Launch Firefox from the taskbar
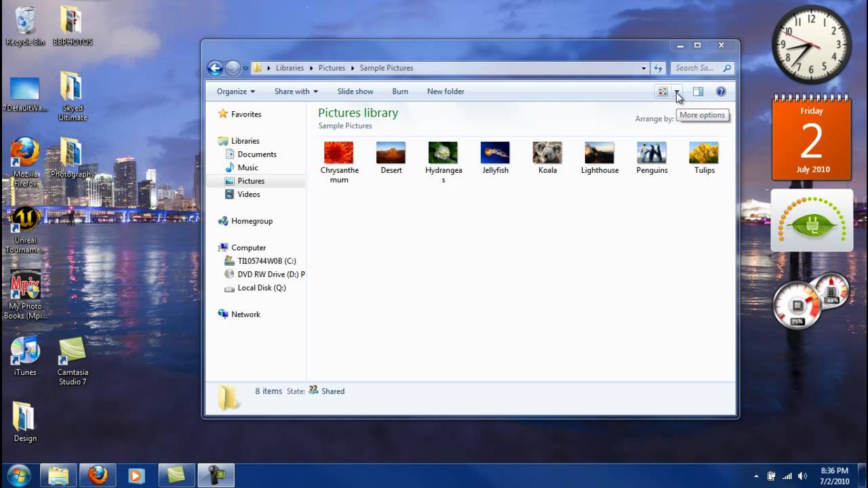 click(98, 475)
